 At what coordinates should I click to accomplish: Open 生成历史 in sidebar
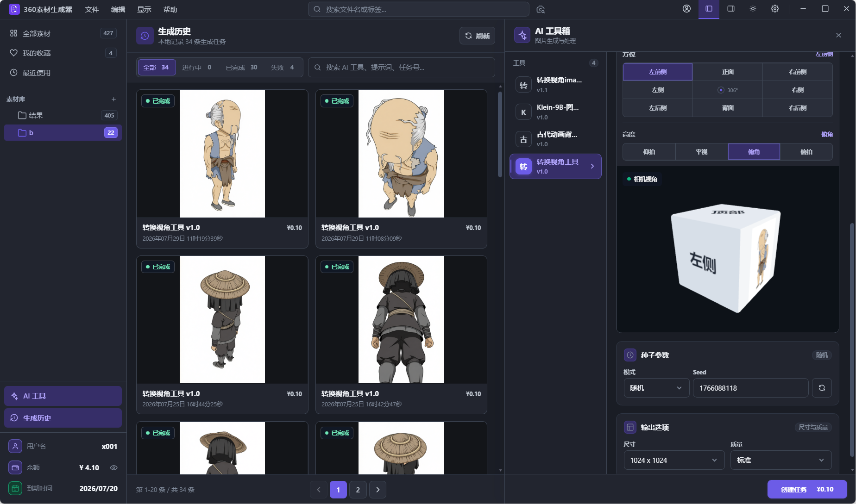63,418
